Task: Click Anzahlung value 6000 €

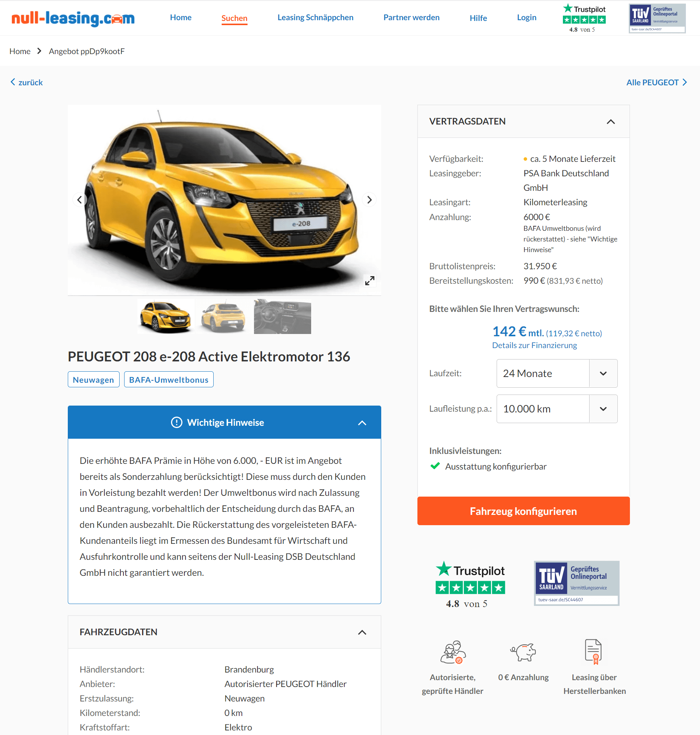Action: [537, 217]
